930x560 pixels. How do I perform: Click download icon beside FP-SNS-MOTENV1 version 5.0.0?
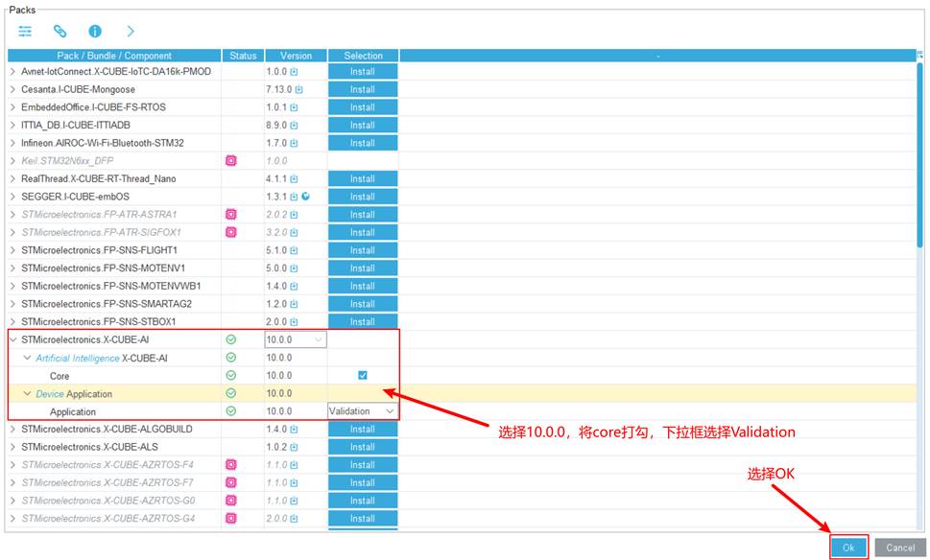point(294,268)
